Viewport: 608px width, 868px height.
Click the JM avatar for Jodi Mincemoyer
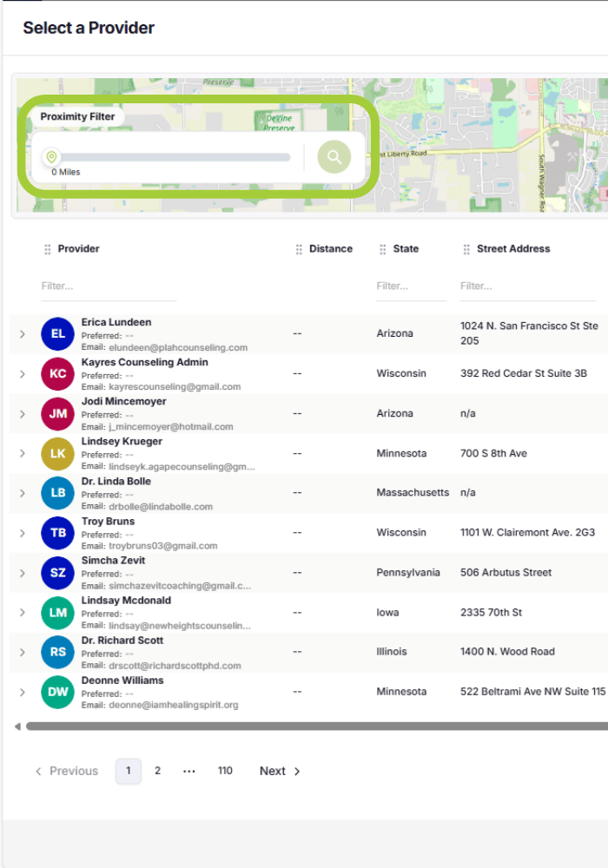[57, 413]
